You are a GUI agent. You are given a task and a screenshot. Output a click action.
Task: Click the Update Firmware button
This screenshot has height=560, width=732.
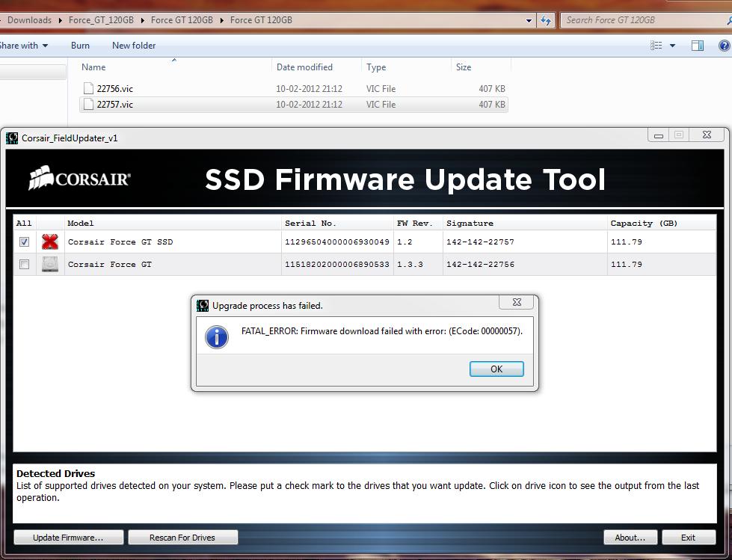click(68, 537)
